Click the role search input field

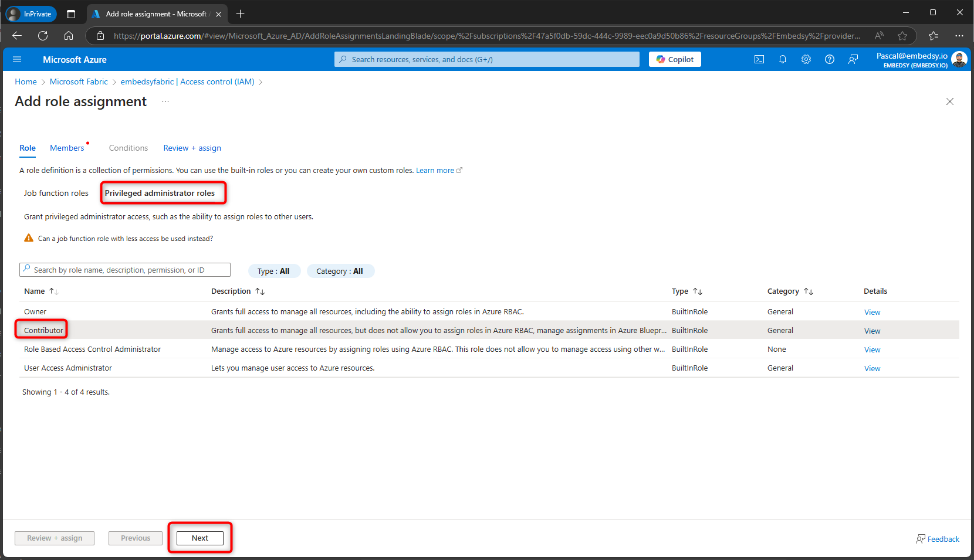click(124, 270)
